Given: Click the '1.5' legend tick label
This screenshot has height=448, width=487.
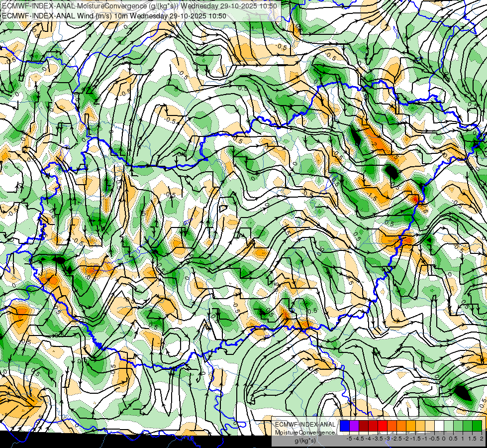Looking at the screenshot, I should pyautogui.click(x=473, y=439).
